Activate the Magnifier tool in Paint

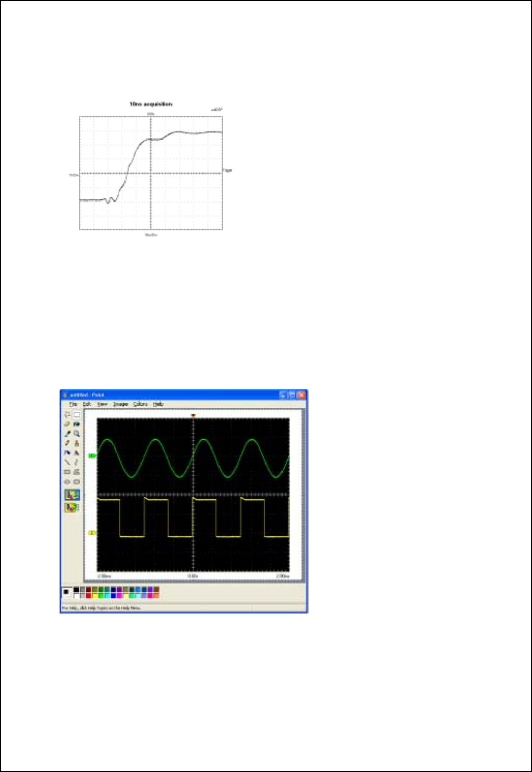point(76,434)
